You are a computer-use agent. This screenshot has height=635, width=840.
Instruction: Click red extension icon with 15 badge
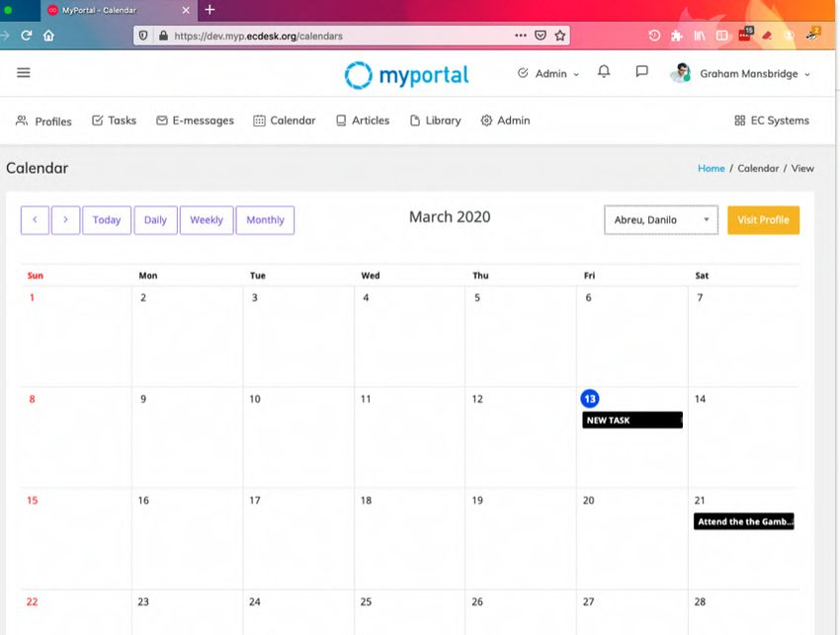(x=745, y=35)
